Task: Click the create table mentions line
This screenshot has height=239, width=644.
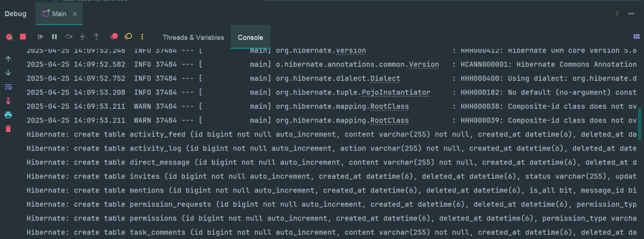Action: (x=332, y=191)
